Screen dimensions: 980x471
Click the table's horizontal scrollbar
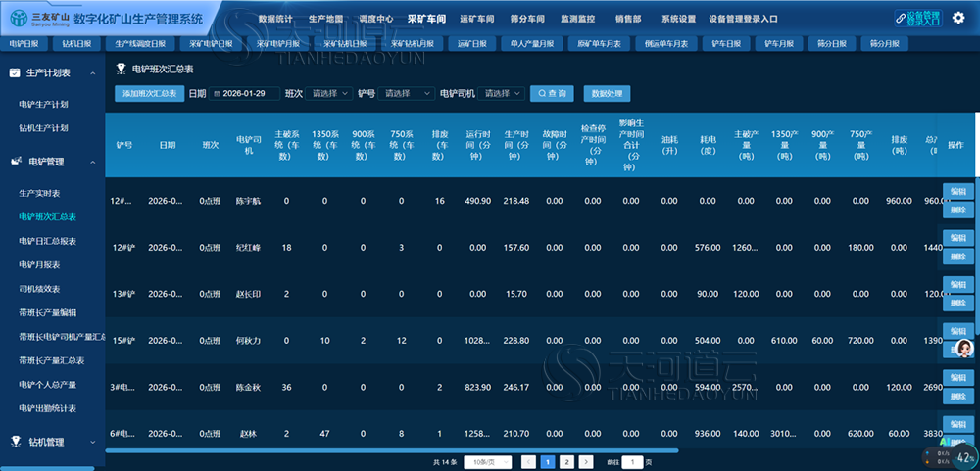point(392,449)
